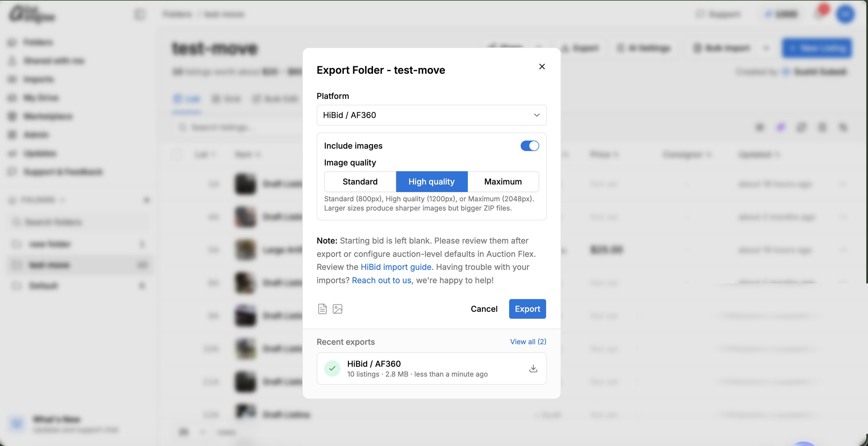Click the 'Platform' field label
Image resolution: width=868 pixels, height=446 pixels.
[x=333, y=96]
